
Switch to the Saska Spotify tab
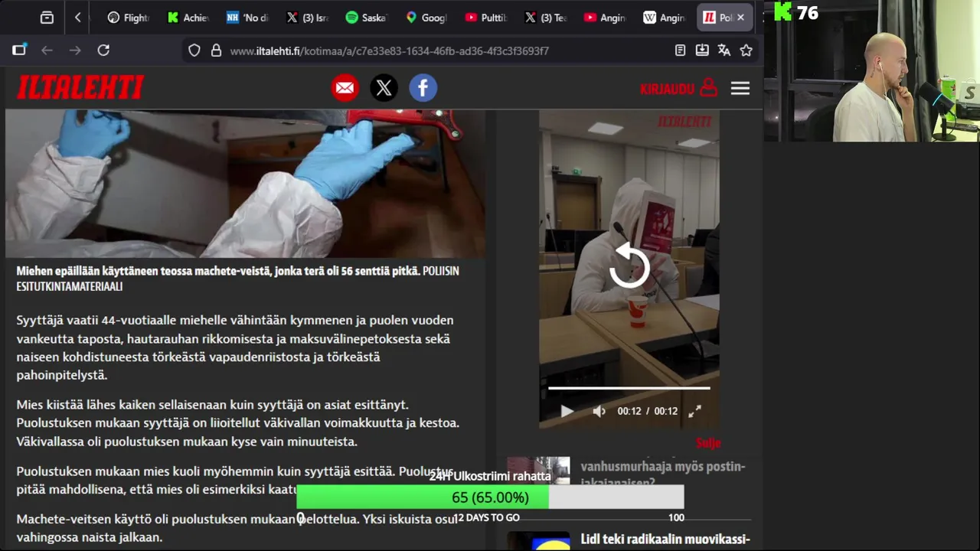pos(366,17)
